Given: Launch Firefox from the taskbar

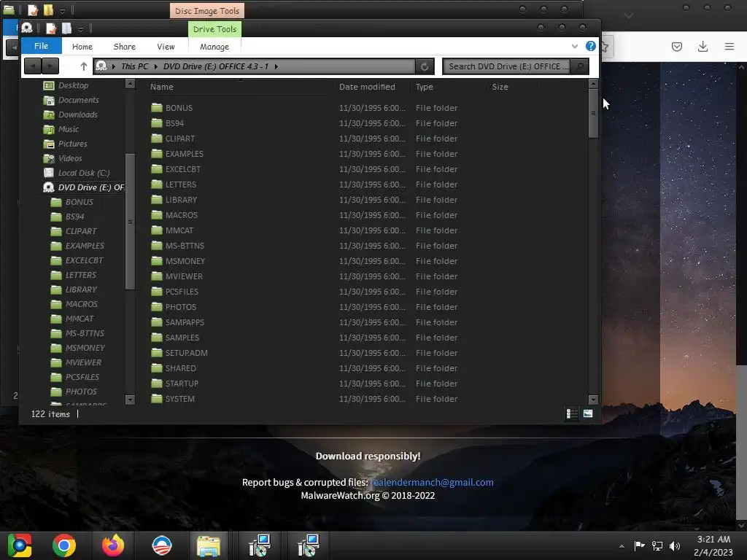Looking at the screenshot, I should pyautogui.click(x=113, y=545).
